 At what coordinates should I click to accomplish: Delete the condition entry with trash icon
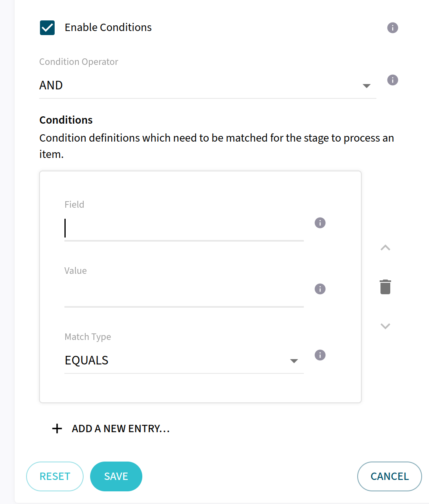[x=385, y=287]
